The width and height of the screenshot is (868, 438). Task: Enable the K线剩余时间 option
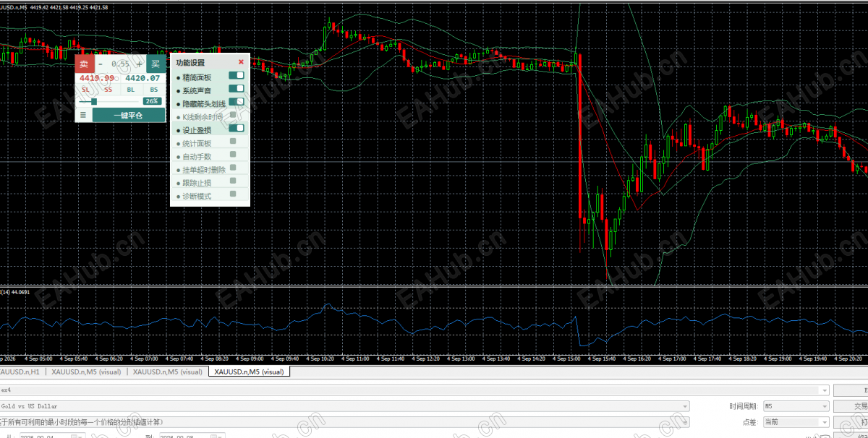233,115
